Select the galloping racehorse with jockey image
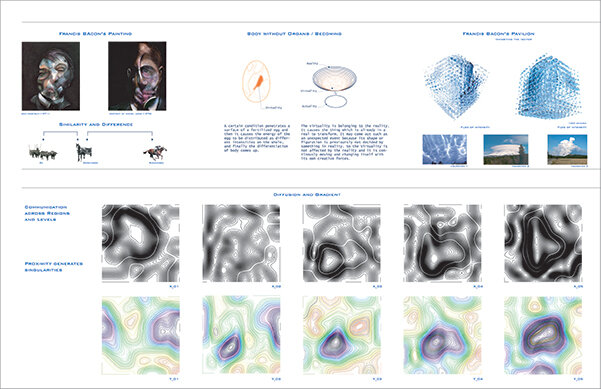601x389 pixels. [x=155, y=153]
